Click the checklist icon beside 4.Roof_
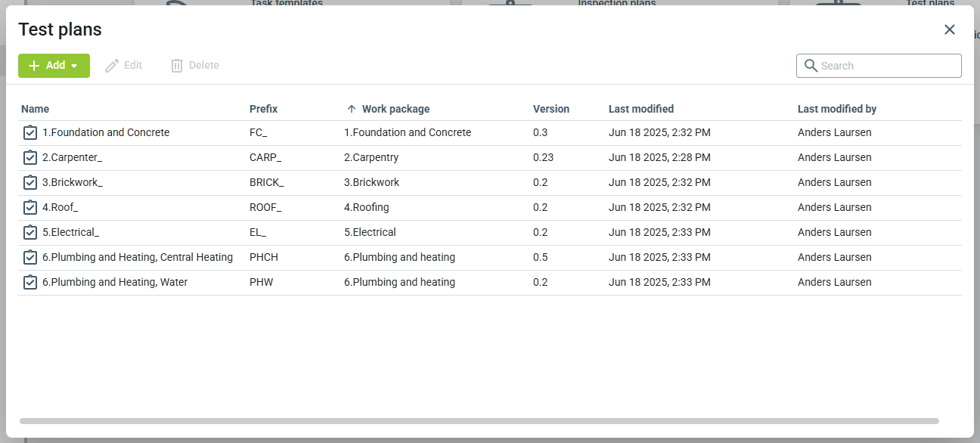980x443 pixels. [30, 208]
